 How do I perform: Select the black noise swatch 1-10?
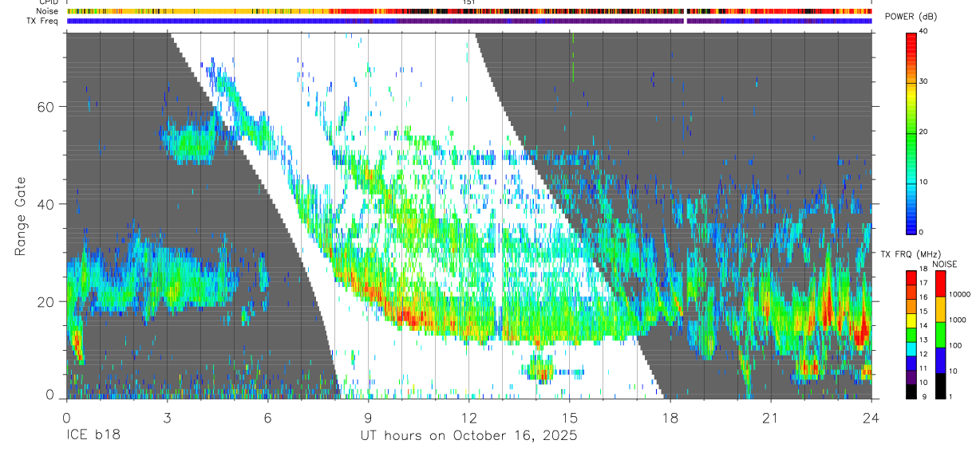(x=940, y=386)
